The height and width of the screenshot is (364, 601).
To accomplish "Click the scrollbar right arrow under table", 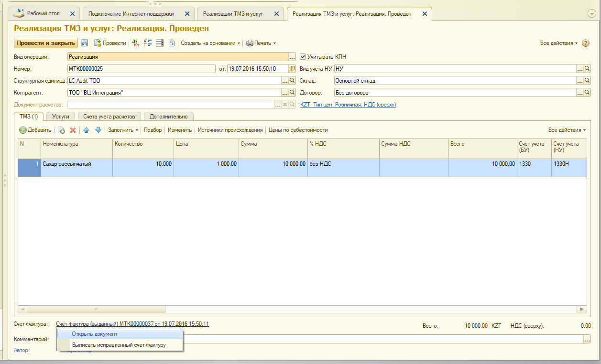I will click(x=582, y=309).
